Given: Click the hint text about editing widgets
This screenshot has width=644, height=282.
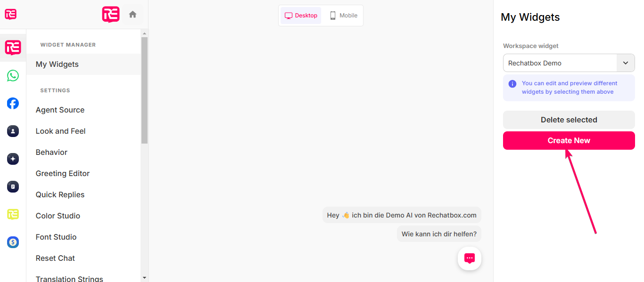Looking at the screenshot, I should (x=570, y=88).
